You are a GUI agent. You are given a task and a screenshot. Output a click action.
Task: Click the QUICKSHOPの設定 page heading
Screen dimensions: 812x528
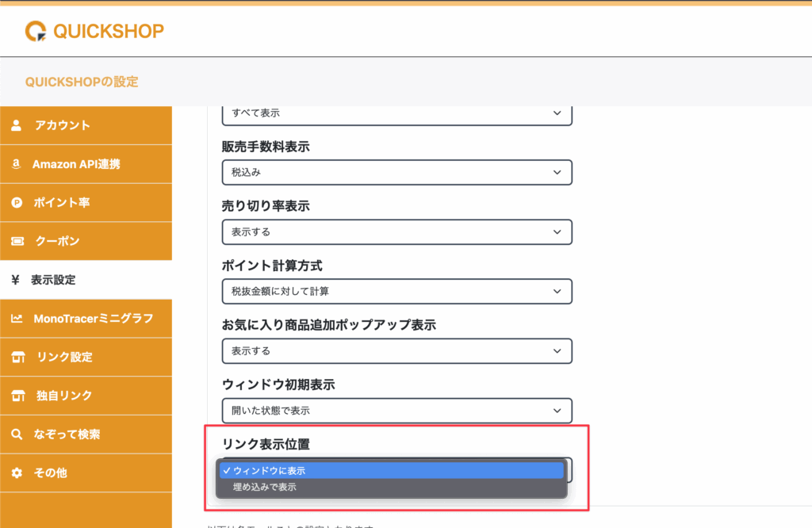(x=82, y=82)
